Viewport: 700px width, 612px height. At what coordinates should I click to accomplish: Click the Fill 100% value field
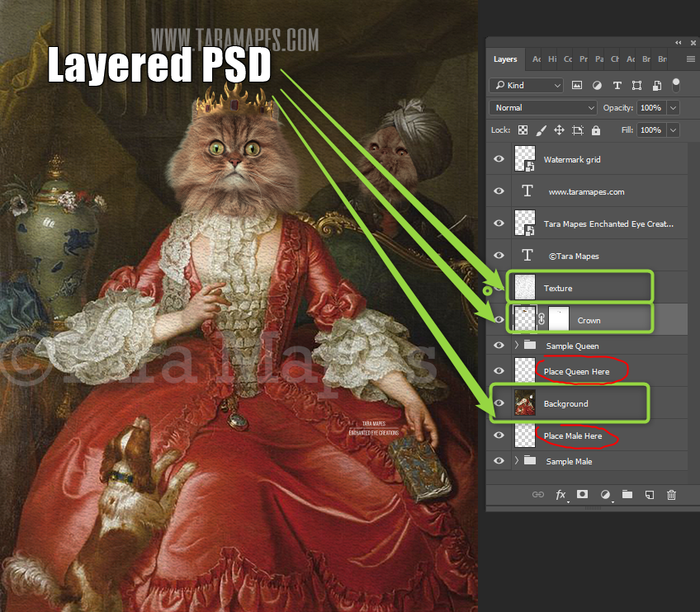pos(651,129)
